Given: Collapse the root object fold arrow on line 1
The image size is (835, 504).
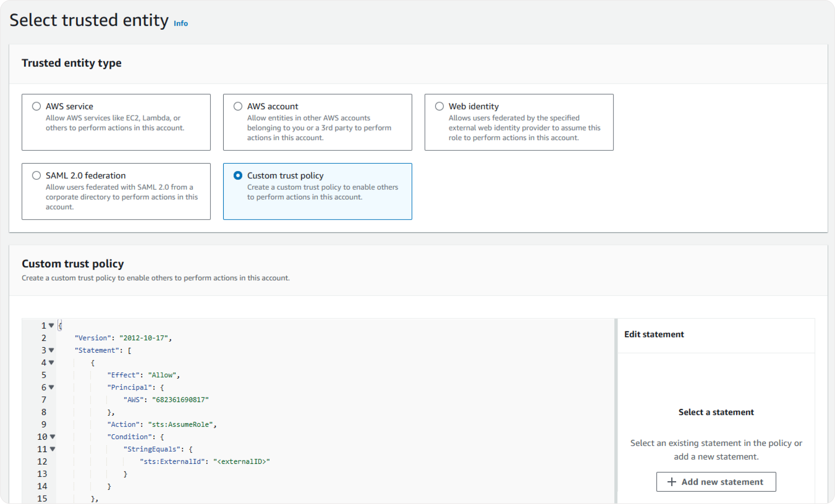Looking at the screenshot, I should [x=51, y=325].
